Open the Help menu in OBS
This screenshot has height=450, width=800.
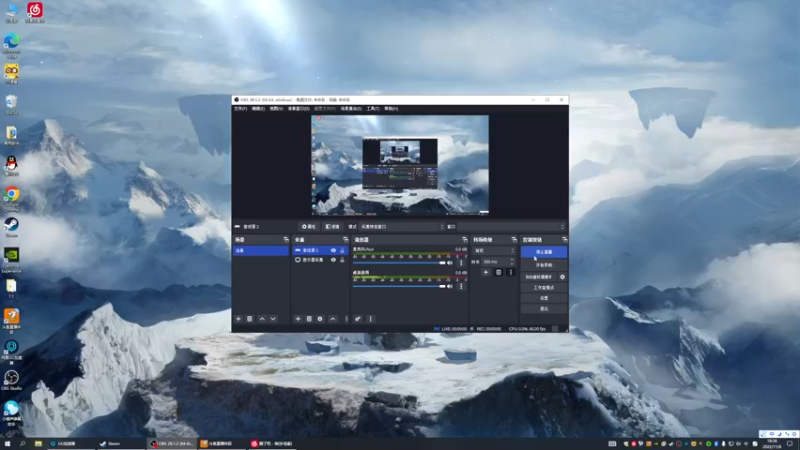tap(391, 109)
